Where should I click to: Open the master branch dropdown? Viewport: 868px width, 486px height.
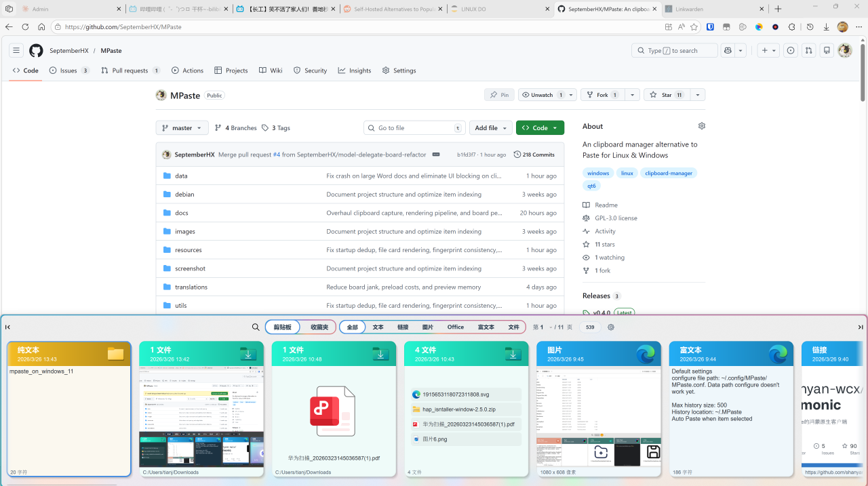click(x=182, y=127)
